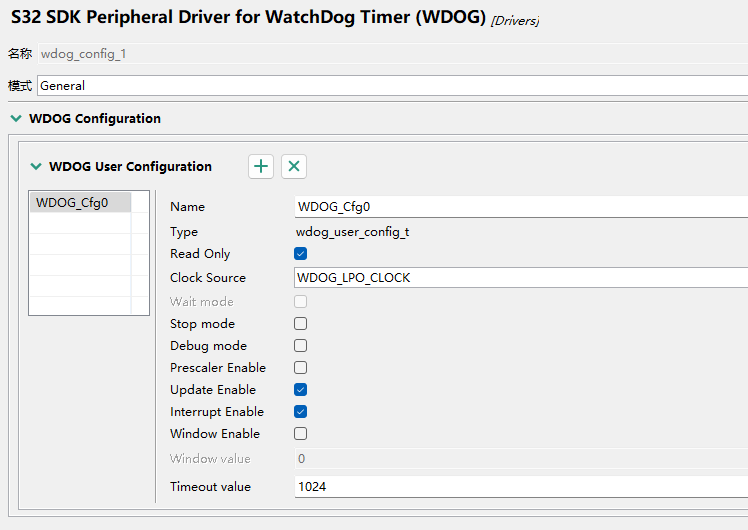Collapse the WDOG User Configuration section
The height and width of the screenshot is (530, 748).
[37, 167]
